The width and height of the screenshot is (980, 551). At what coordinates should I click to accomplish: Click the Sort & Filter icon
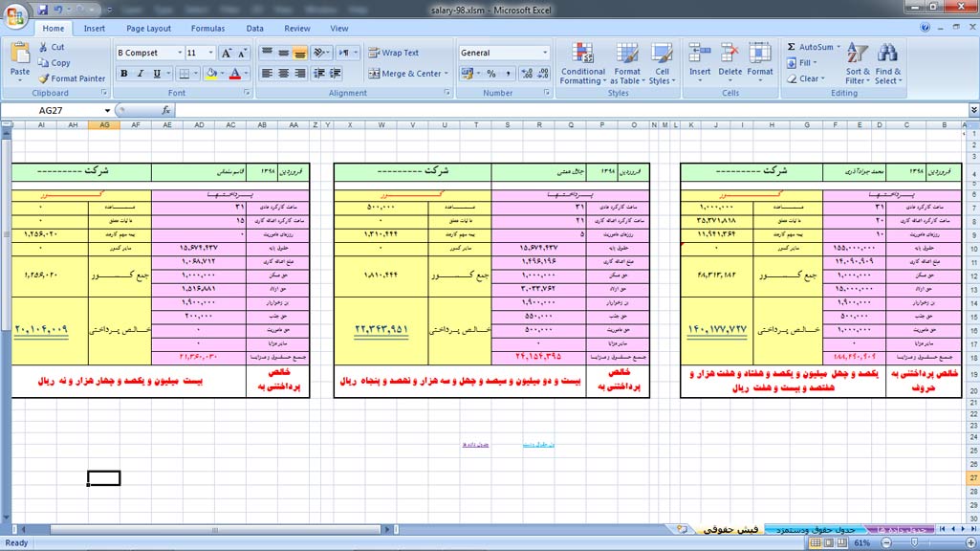(x=858, y=64)
